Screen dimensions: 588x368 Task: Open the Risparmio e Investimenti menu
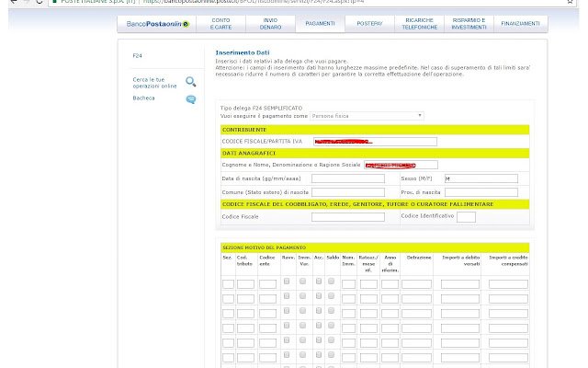click(469, 24)
